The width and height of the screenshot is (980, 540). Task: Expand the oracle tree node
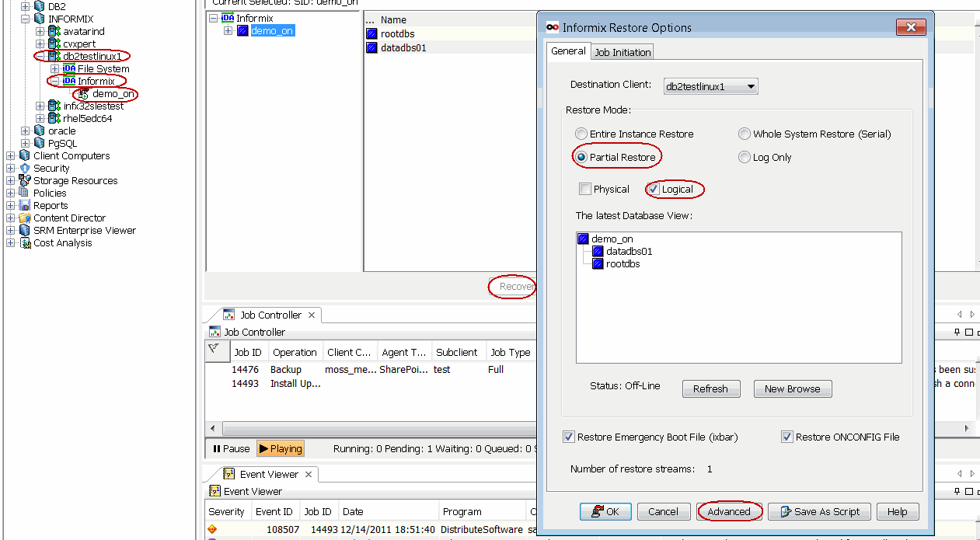26,131
